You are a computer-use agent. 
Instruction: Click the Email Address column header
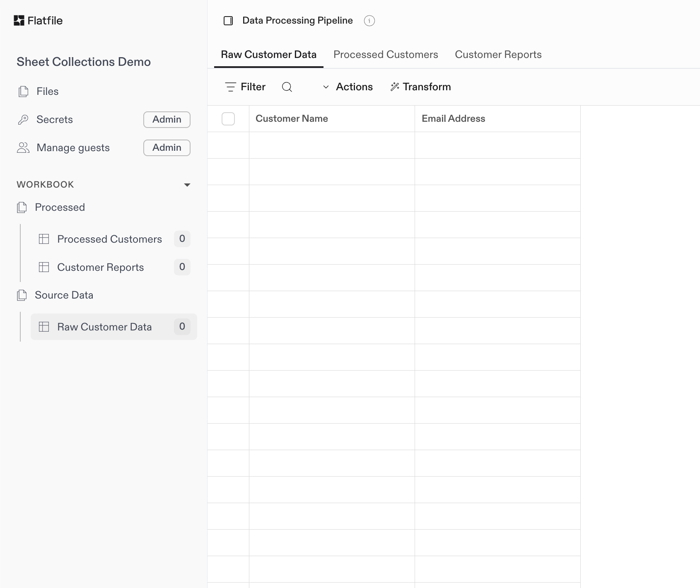click(497, 119)
